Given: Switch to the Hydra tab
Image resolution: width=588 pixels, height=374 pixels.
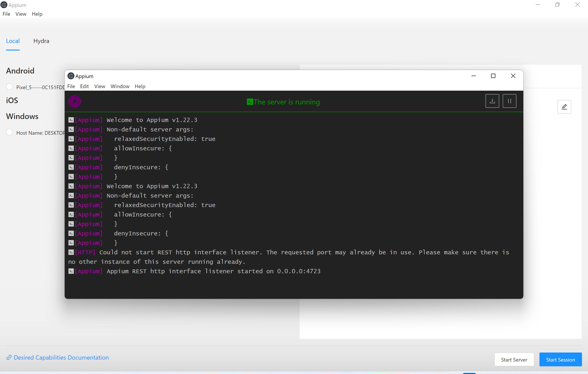Looking at the screenshot, I should point(41,41).
